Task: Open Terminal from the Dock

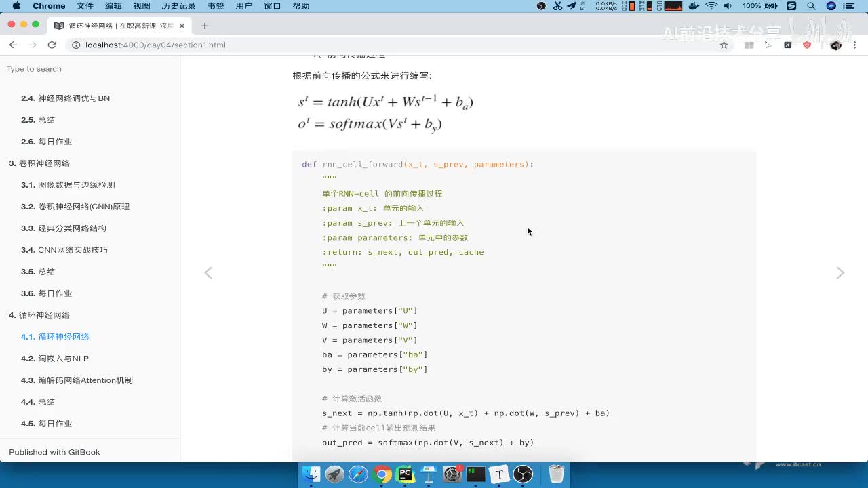Action: pos(476,474)
